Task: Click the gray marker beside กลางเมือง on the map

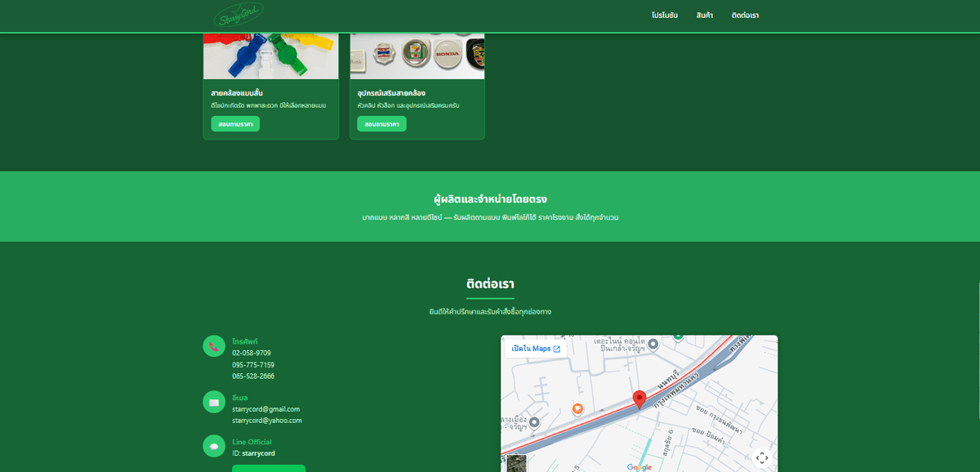Action: (534, 422)
